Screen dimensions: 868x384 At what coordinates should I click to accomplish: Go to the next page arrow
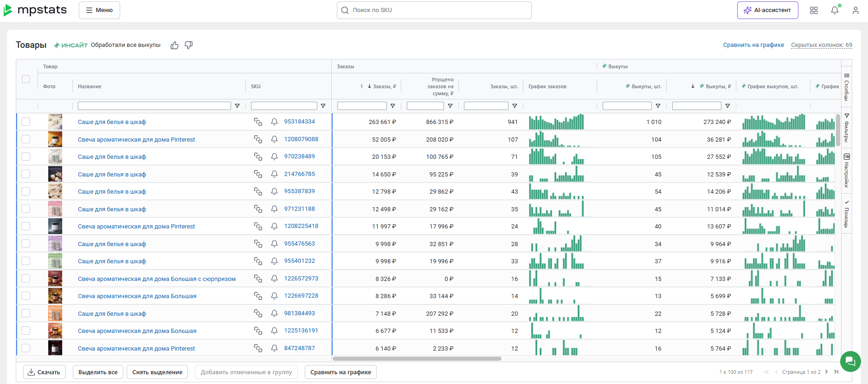coord(826,372)
